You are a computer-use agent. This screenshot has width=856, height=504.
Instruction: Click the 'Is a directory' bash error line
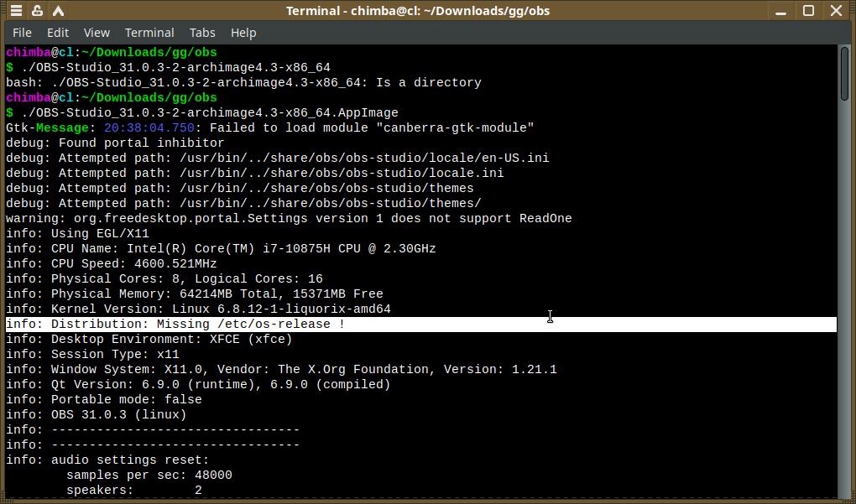[243, 83]
